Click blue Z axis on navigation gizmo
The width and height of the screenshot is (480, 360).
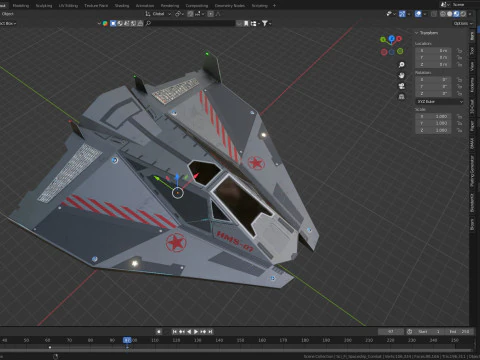392,39
